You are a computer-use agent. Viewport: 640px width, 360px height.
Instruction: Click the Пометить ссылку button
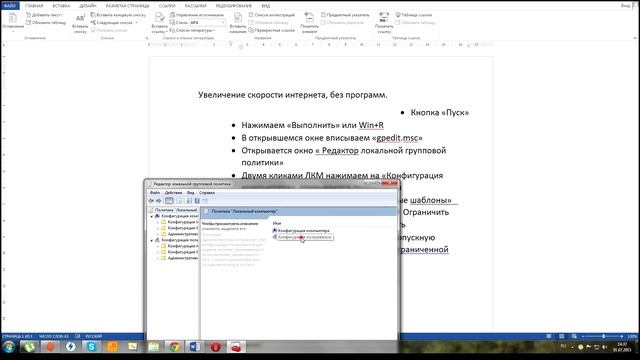point(384,23)
